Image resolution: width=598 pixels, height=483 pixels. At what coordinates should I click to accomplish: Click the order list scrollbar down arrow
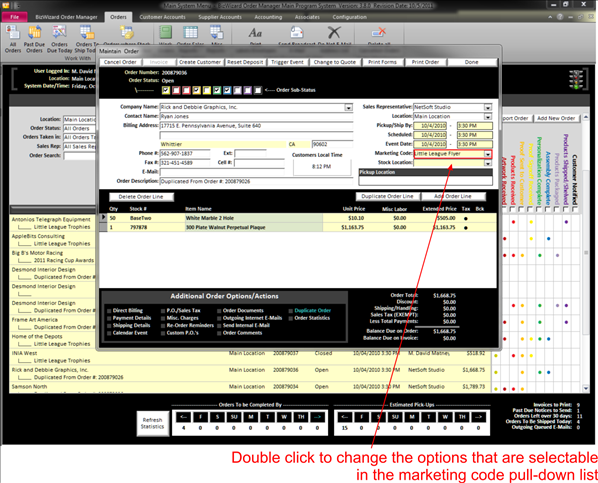click(x=585, y=388)
